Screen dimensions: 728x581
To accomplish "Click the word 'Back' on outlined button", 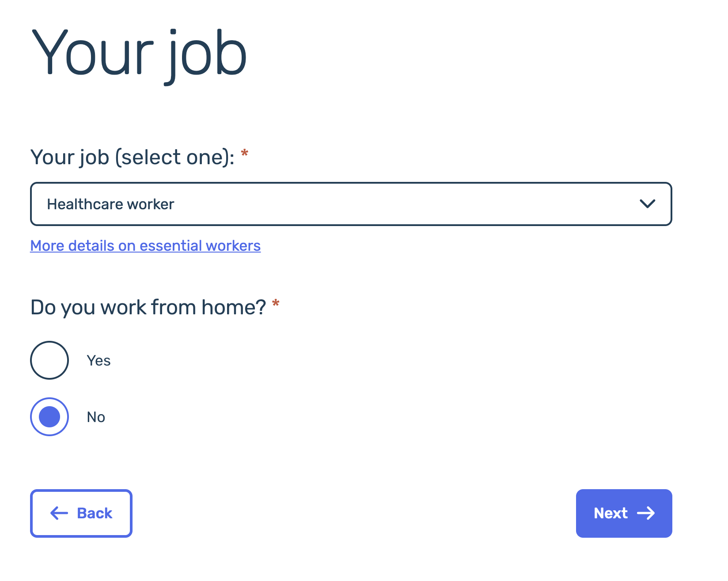I will pyautogui.click(x=95, y=513).
